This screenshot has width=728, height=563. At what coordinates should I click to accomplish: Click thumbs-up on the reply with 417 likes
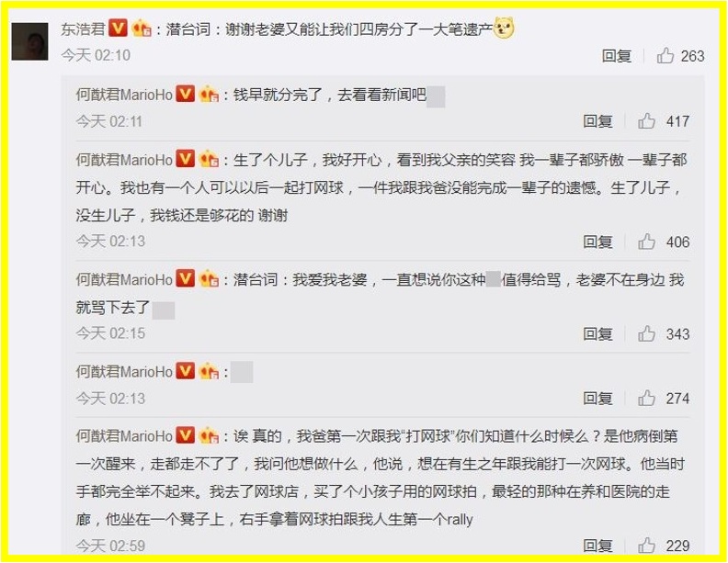(646, 121)
